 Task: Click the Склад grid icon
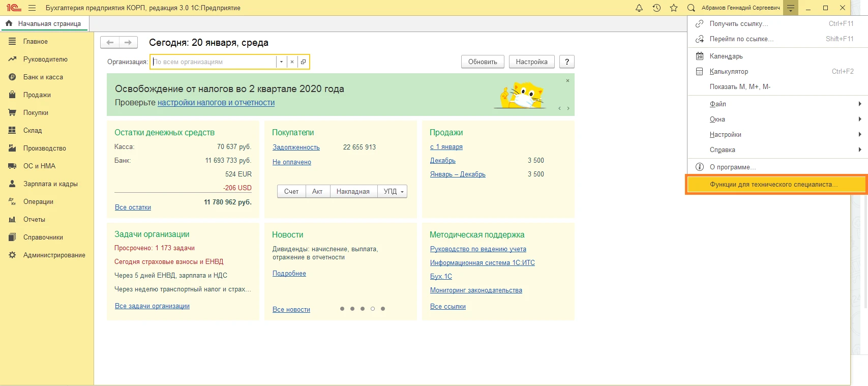12,131
